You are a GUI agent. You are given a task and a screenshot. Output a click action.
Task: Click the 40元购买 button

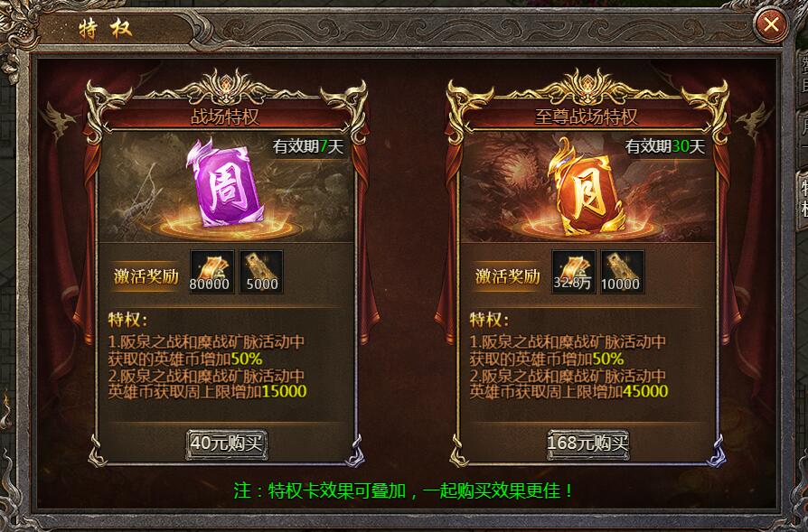point(226,443)
